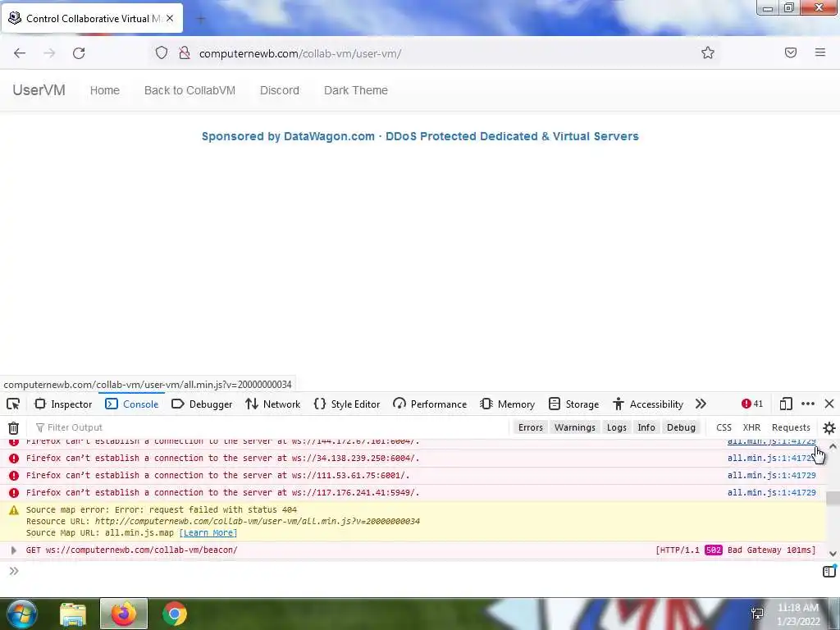This screenshot has width=840, height=630.
Task: Open the console settings gear
Action: pyautogui.click(x=829, y=427)
